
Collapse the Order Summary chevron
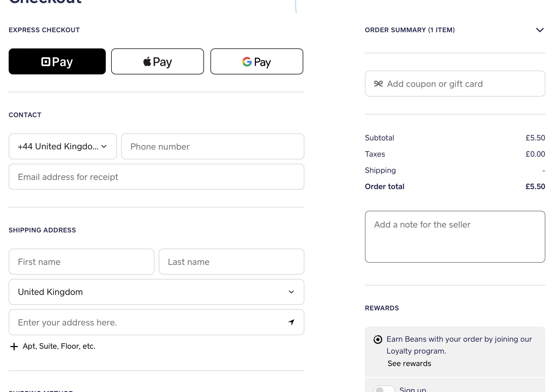click(540, 30)
